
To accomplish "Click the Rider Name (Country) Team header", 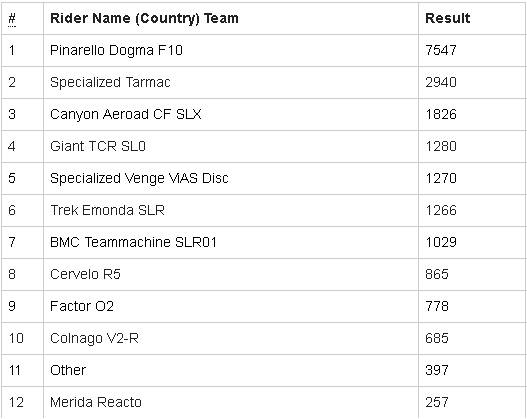I will click(x=144, y=18).
